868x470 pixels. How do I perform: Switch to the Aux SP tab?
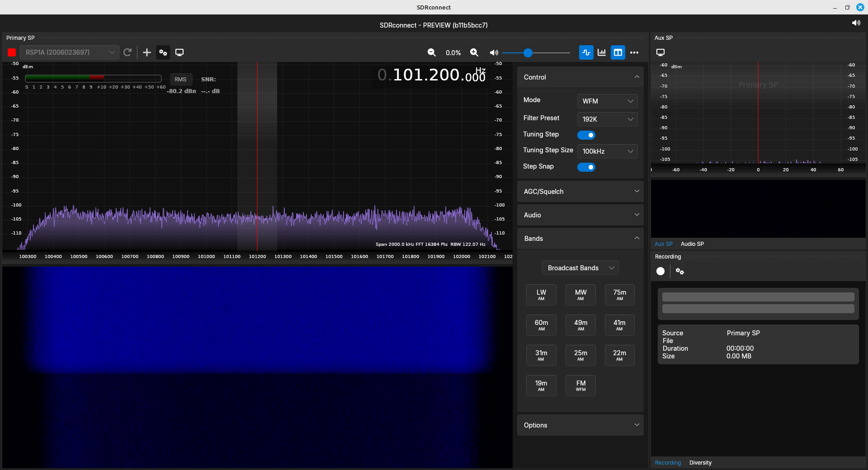(664, 244)
